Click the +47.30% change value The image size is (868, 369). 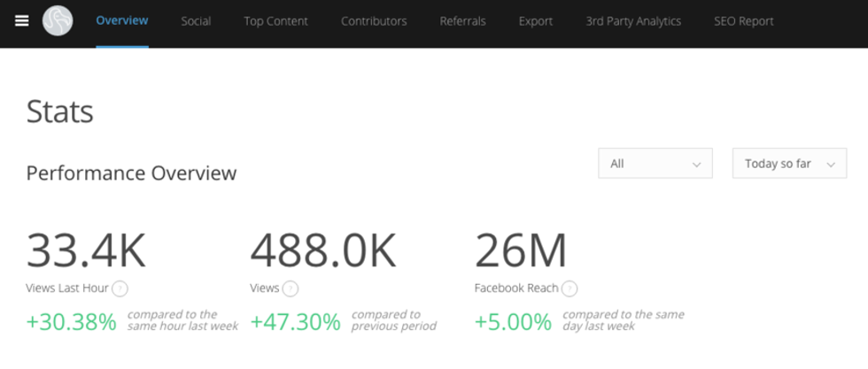[x=296, y=322]
